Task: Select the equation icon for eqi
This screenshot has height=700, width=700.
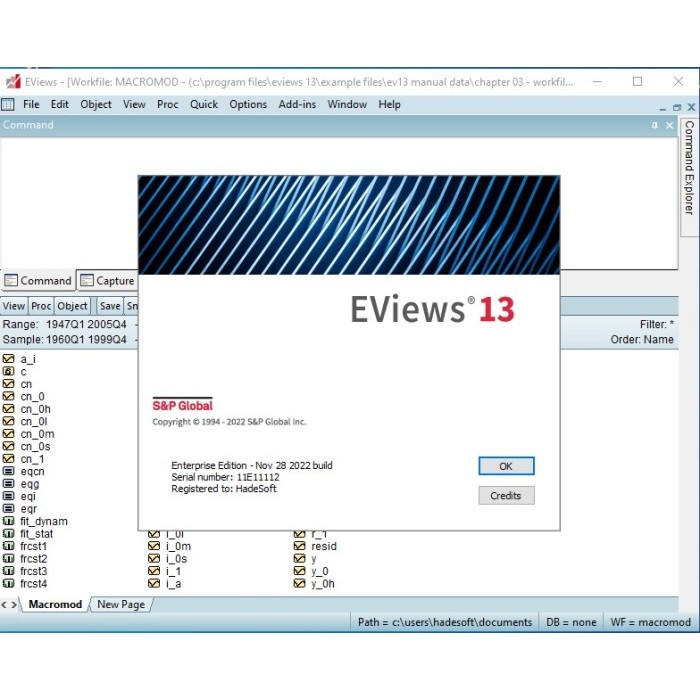Action: 8,496
